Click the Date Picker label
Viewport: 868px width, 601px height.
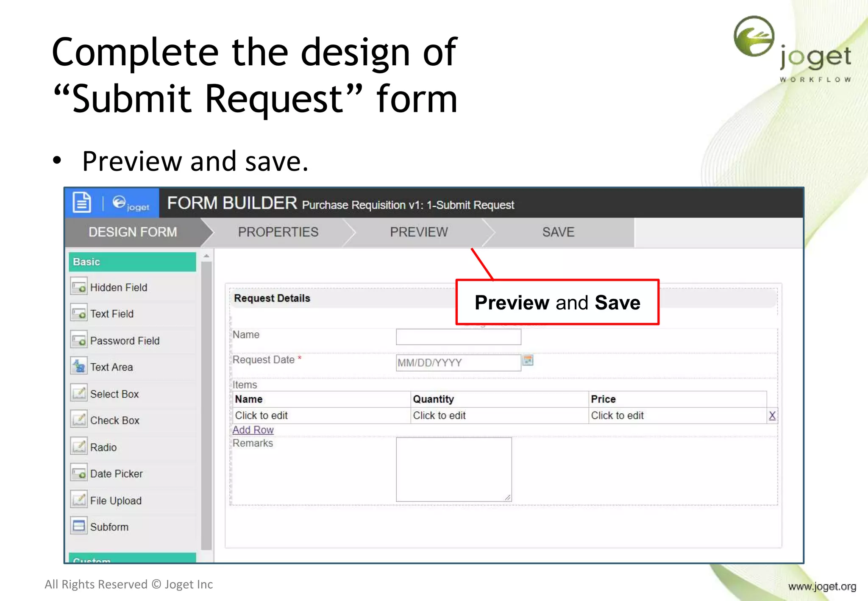(x=117, y=474)
